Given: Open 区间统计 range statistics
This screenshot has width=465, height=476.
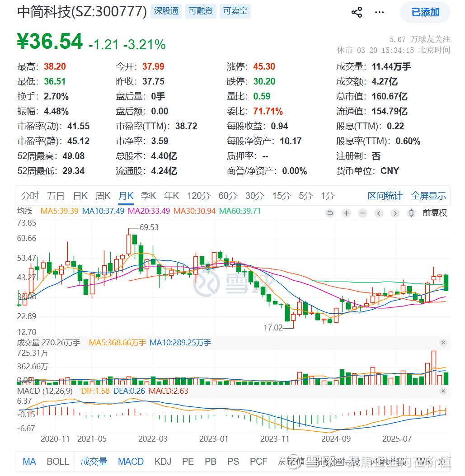Looking at the screenshot, I should pos(385,196).
